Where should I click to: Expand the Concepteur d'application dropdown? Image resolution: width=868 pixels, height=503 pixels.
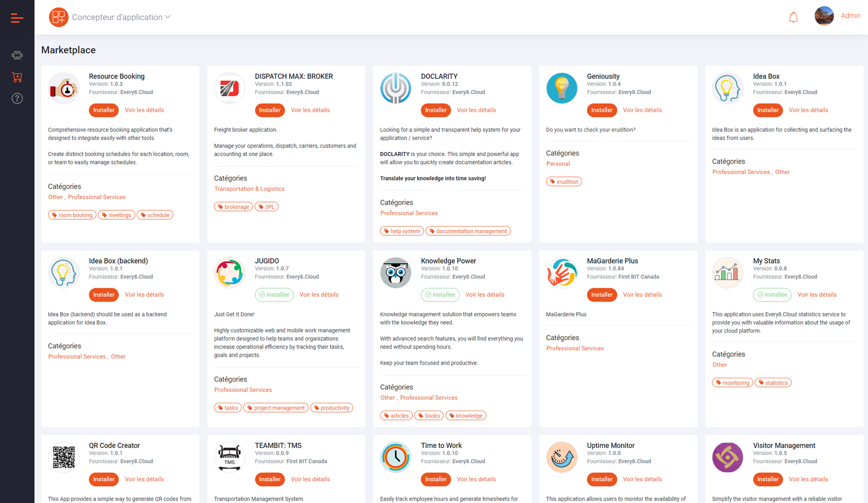point(168,17)
